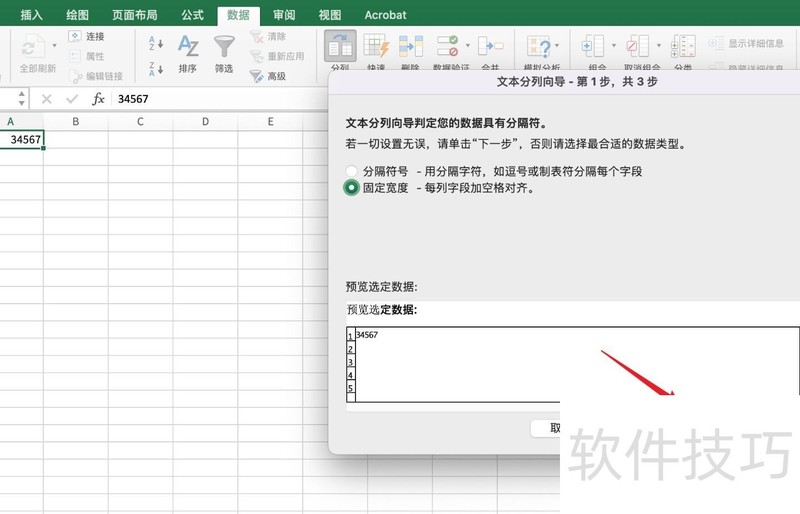Expand the what-if analysis dropdown arrow

[x=557, y=45]
